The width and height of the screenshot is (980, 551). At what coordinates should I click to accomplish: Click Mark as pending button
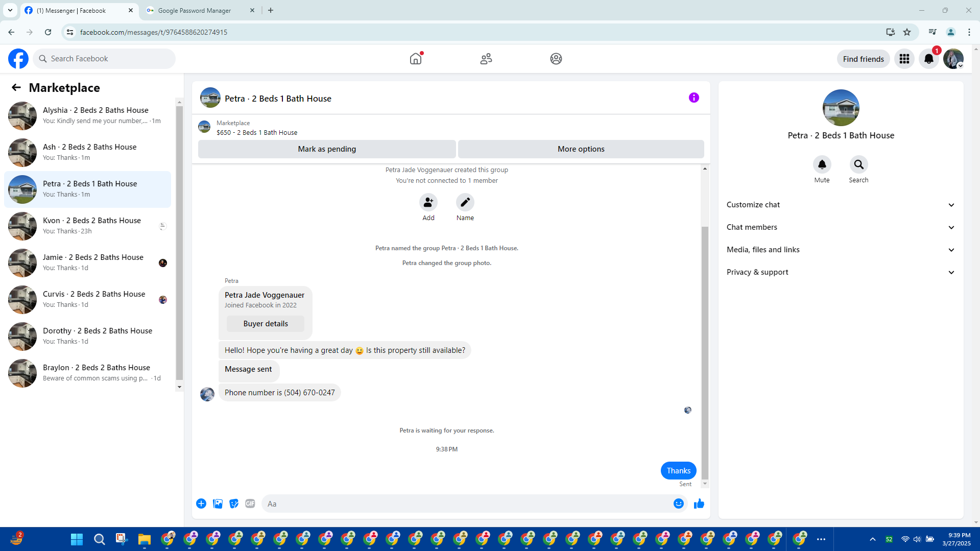pyautogui.click(x=327, y=149)
